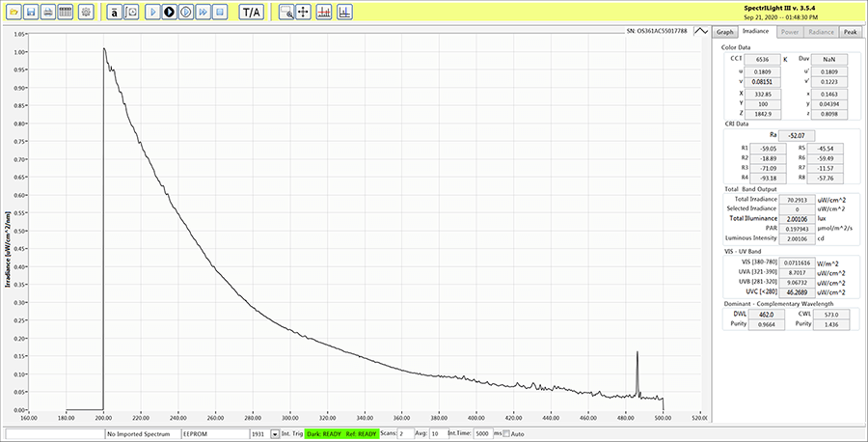Switch to the Peak tab

tap(851, 32)
